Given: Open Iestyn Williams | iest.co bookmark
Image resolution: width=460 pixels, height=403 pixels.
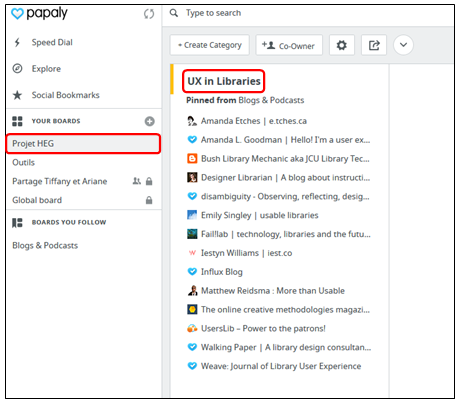Looking at the screenshot, I should click(246, 253).
